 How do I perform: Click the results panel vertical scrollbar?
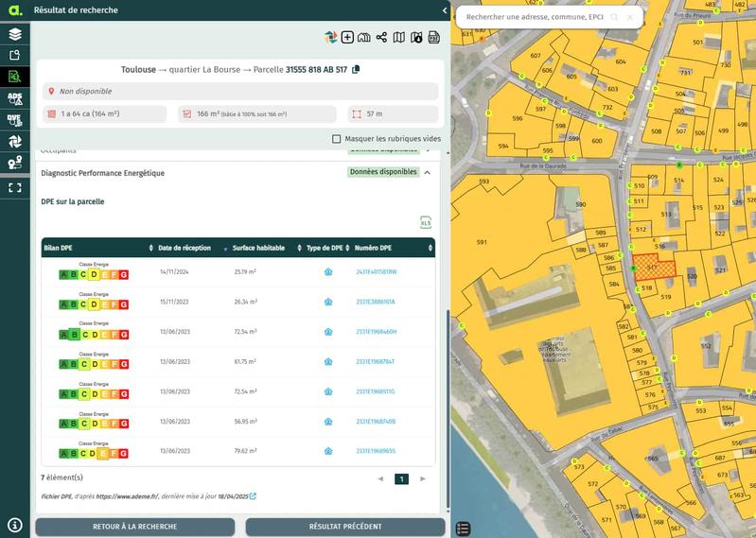point(448,409)
